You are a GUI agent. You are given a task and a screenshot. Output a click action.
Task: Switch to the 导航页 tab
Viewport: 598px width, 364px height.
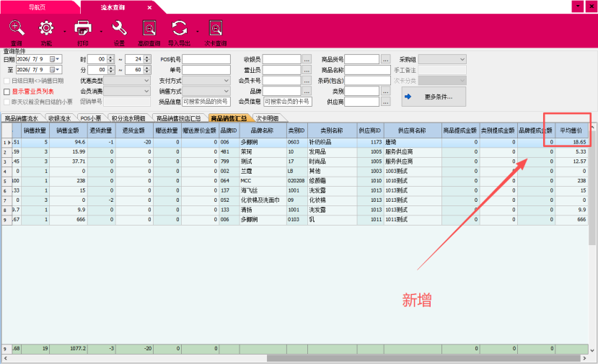click(x=37, y=7)
